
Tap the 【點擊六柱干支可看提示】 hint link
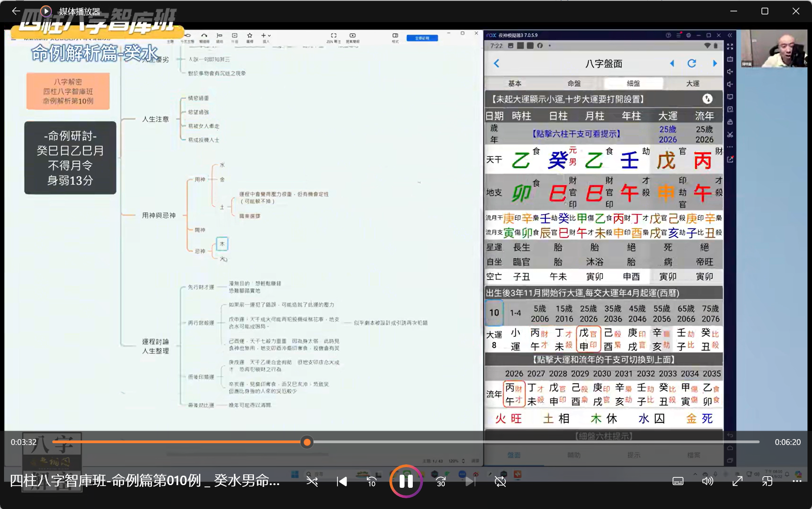(x=576, y=134)
